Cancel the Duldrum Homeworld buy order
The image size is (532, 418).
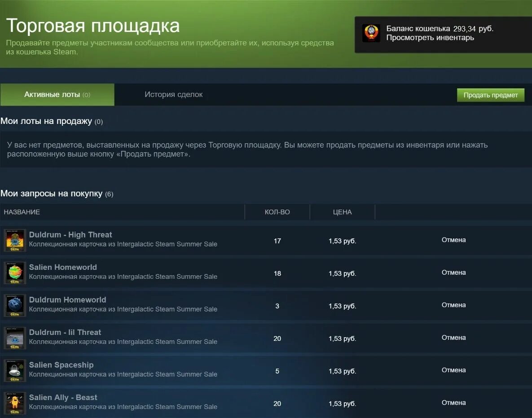(453, 305)
